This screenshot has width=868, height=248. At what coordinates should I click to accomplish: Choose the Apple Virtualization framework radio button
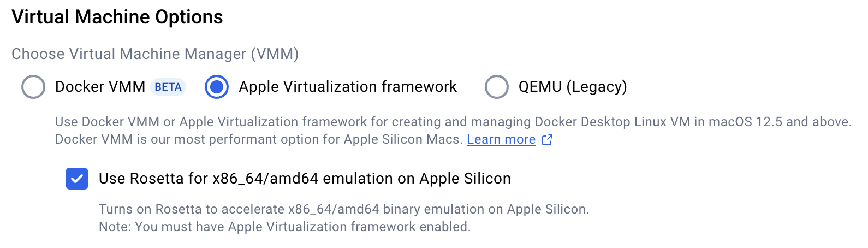click(x=217, y=87)
